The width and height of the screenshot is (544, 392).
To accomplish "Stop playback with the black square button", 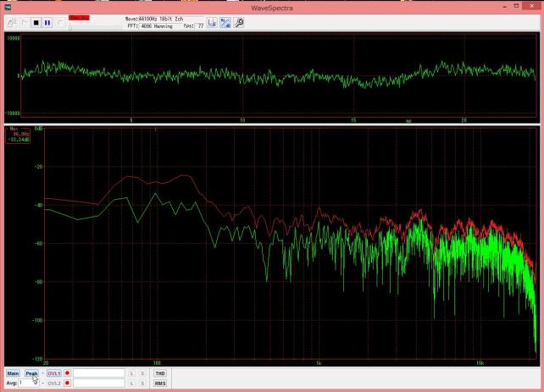I will pyautogui.click(x=36, y=23).
